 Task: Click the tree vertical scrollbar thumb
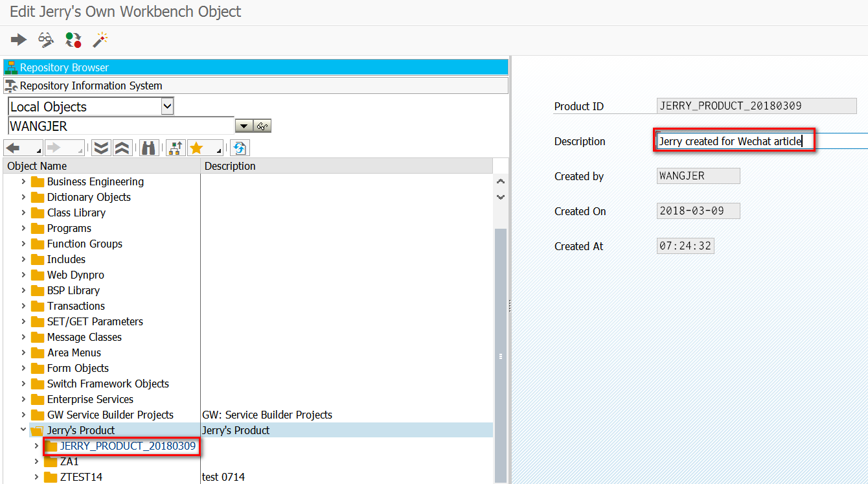tap(501, 355)
